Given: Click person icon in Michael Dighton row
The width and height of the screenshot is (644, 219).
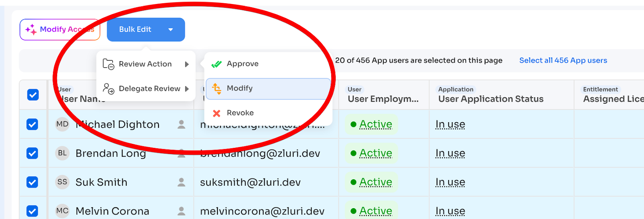Looking at the screenshot, I should point(182,125).
